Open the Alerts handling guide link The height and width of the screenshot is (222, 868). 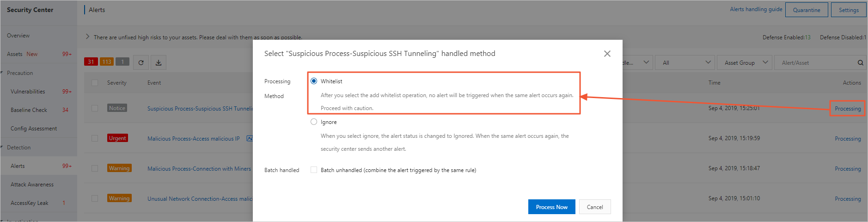point(756,9)
